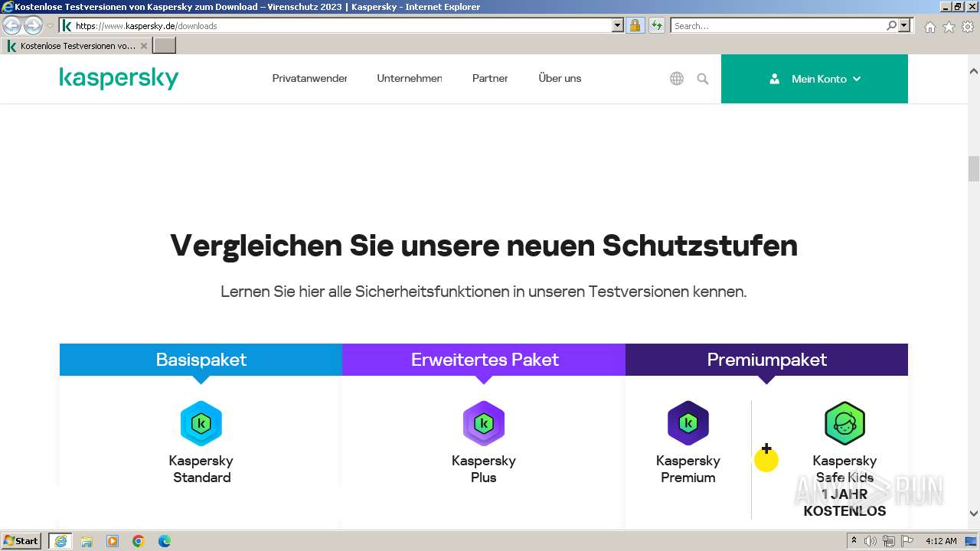Click the address bar URL field
The height and width of the screenshot is (551, 980).
[343, 25]
